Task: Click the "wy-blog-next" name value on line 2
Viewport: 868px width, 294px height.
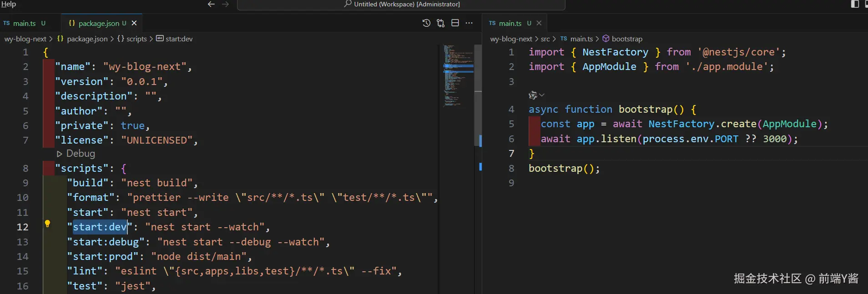Action: (145, 67)
